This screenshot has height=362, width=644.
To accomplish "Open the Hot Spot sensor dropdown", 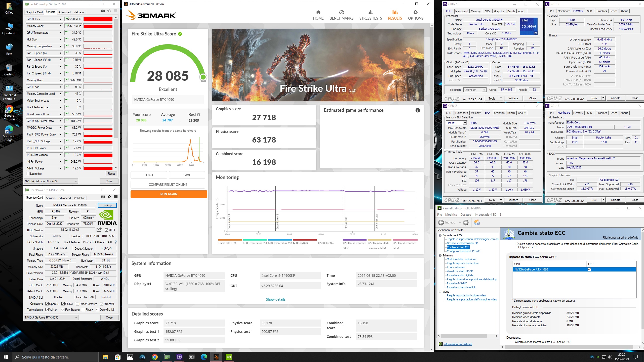I will (60, 39).
